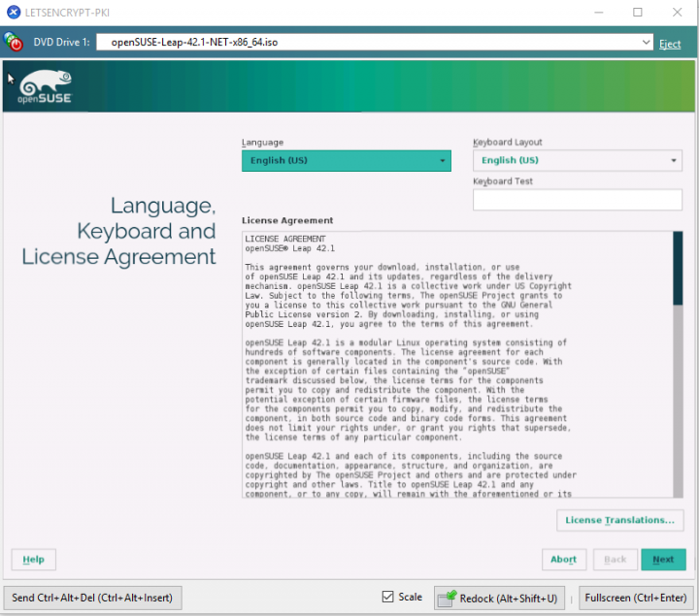Expand the Language dropdown showing English (US)

[x=346, y=160]
